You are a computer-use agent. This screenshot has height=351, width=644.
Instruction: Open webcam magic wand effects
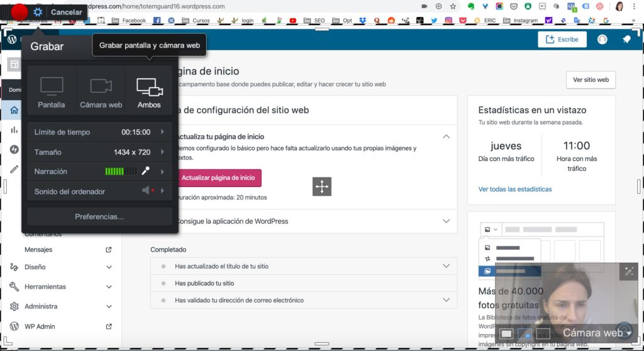(628, 272)
